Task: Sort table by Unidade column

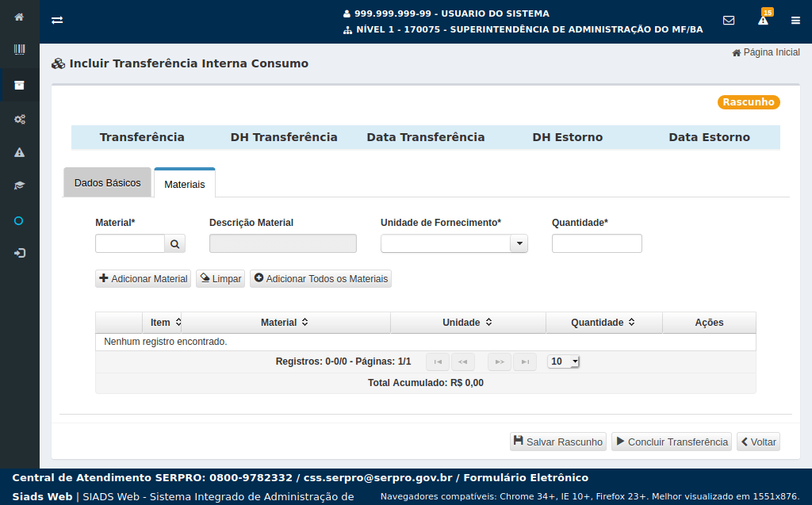Action: coord(467,322)
